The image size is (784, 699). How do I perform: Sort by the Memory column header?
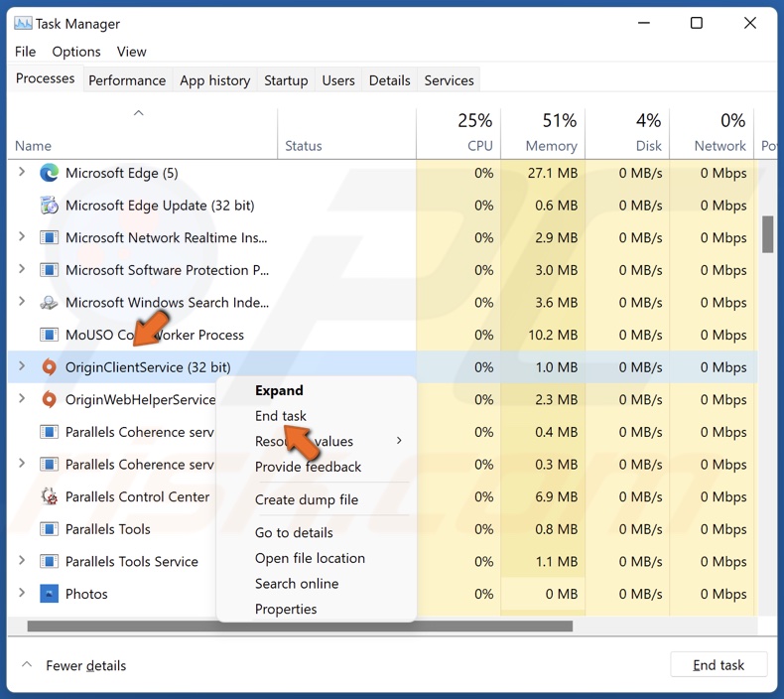click(543, 134)
